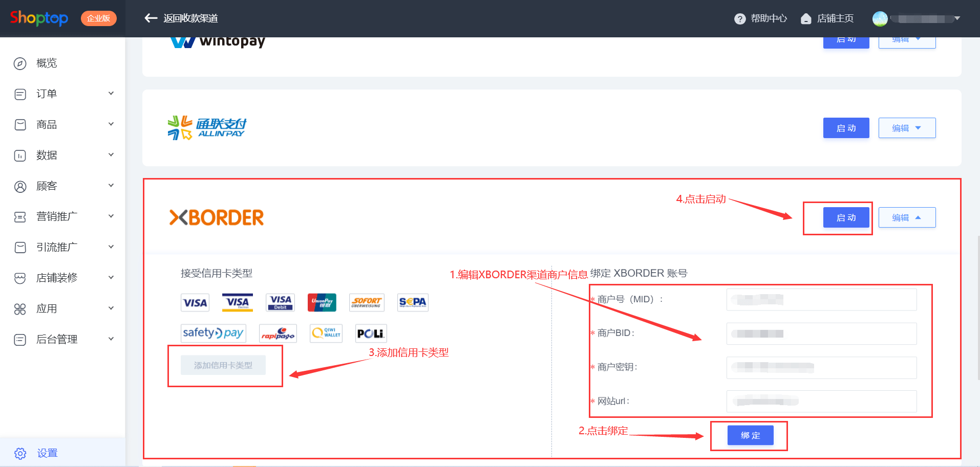Screen dimensions: 980x467
Task: Click the 启动 button for XBORDER
Action: coord(846,217)
